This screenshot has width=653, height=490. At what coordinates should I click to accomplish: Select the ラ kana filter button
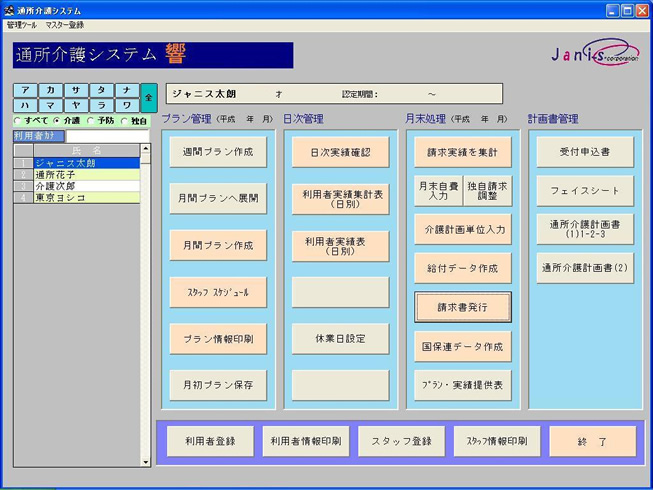(101, 105)
